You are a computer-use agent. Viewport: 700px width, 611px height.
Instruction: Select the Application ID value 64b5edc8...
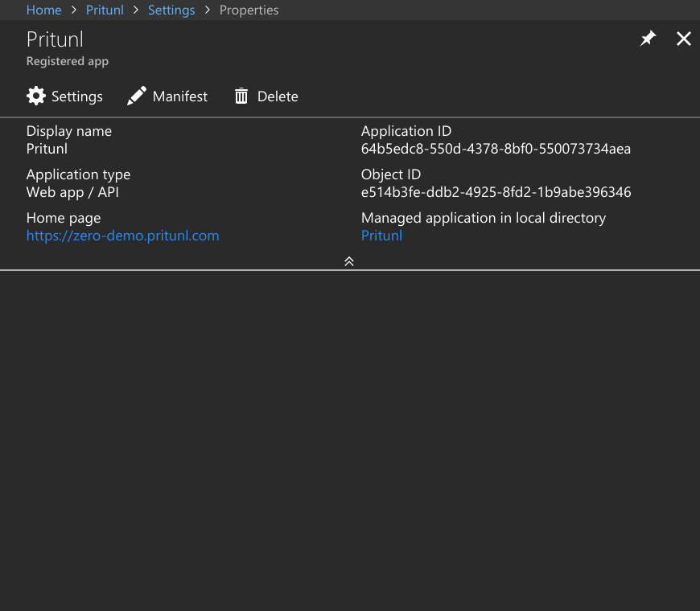click(496, 149)
